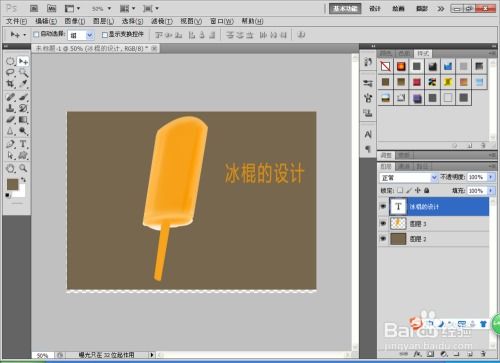Viewport: 500px width, 363px height.
Task: Hide layer 图层 2 with eye icon
Action: [x=383, y=239]
